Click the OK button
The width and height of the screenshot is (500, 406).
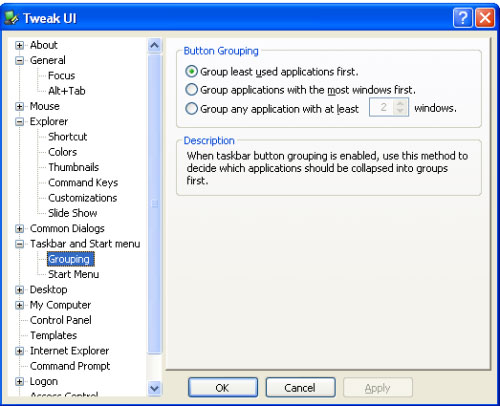(223, 388)
